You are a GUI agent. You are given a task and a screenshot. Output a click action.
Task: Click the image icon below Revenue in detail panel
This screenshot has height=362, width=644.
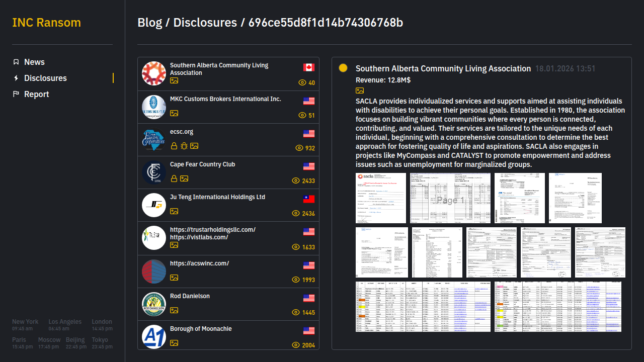tap(360, 90)
